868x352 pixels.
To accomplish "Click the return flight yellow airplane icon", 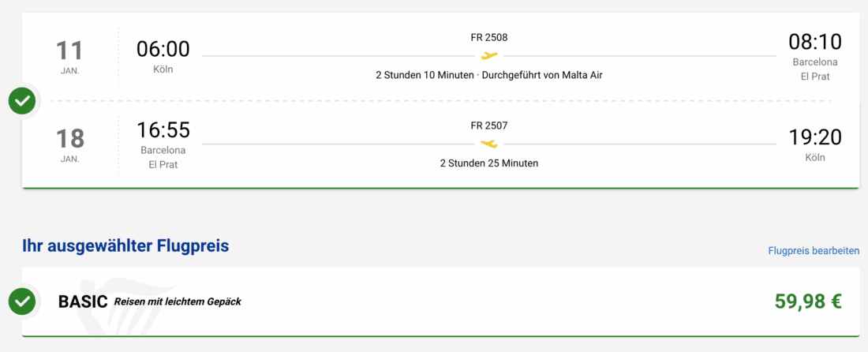I will pyautogui.click(x=489, y=144).
